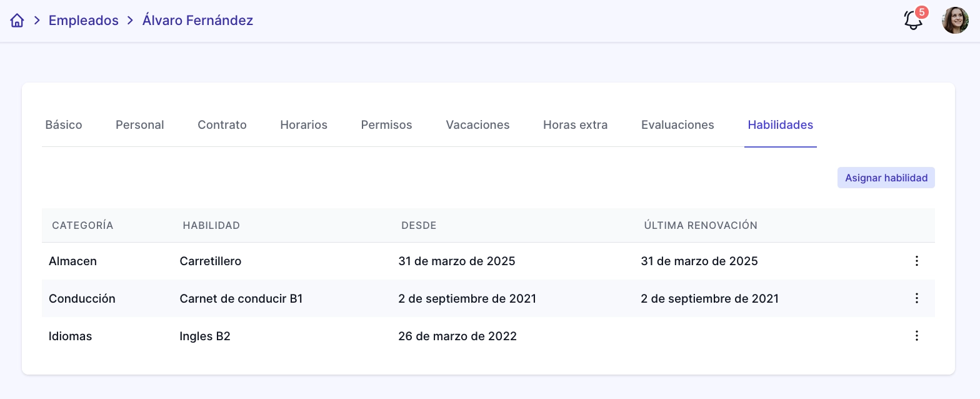Click the red notification badge showing 5
Screen dimensions: 980x399
click(x=921, y=11)
